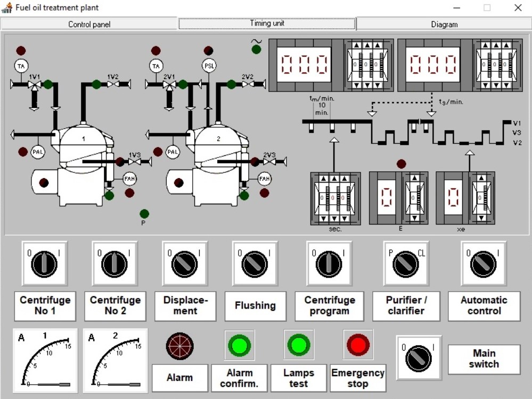Click motor lamp of centrifuge 2

pos(179,182)
